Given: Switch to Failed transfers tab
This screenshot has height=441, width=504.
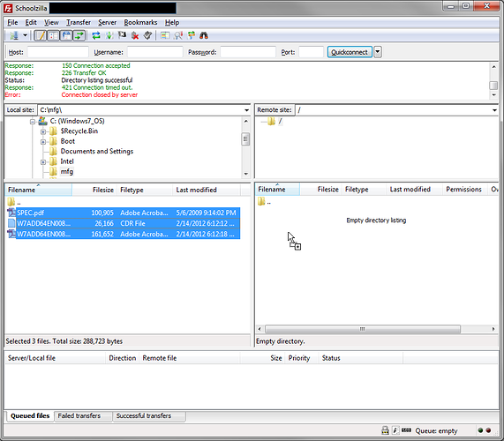Looking at the screenshot, I should coord(83,416).
